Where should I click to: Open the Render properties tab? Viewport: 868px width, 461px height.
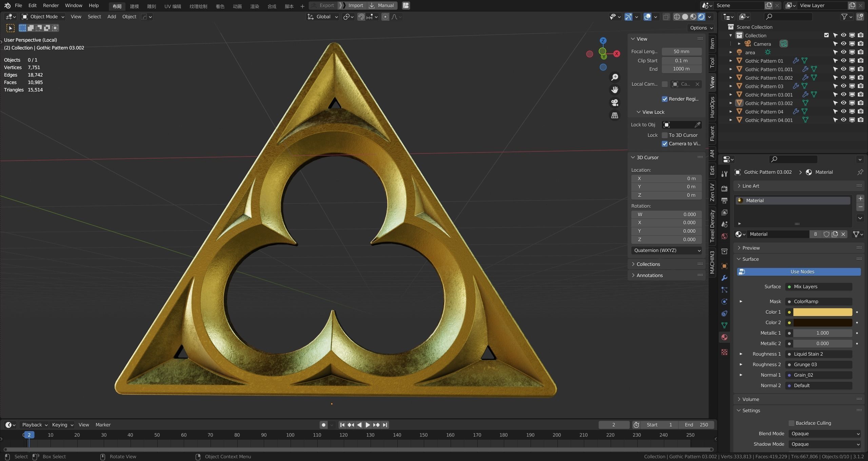[x=724, y=189]
